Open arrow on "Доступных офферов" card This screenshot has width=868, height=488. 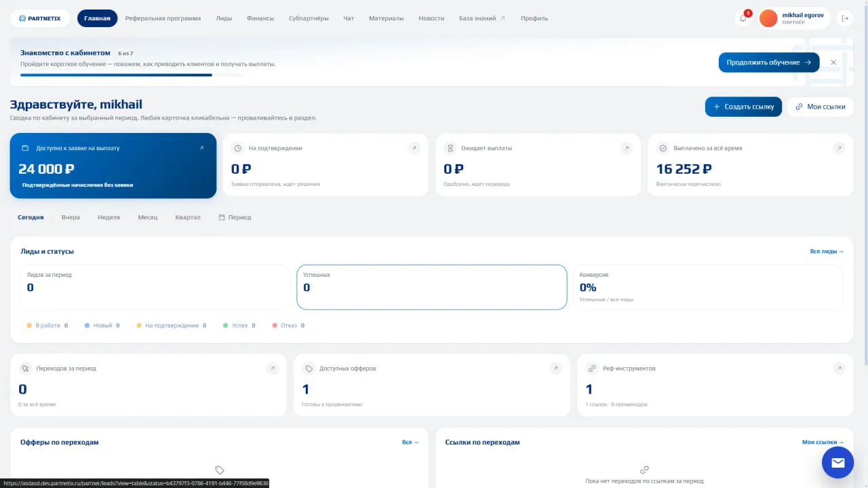coord(555,369)
